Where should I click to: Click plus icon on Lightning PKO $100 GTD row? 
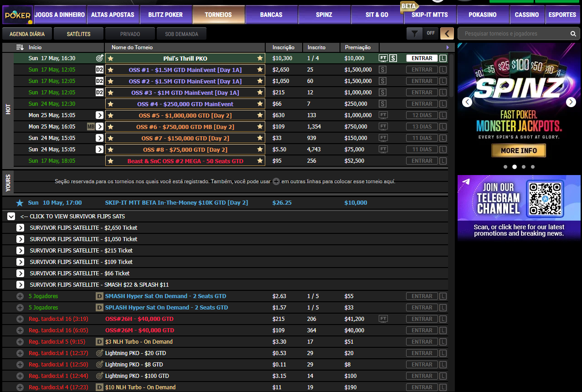pos(20,376)
